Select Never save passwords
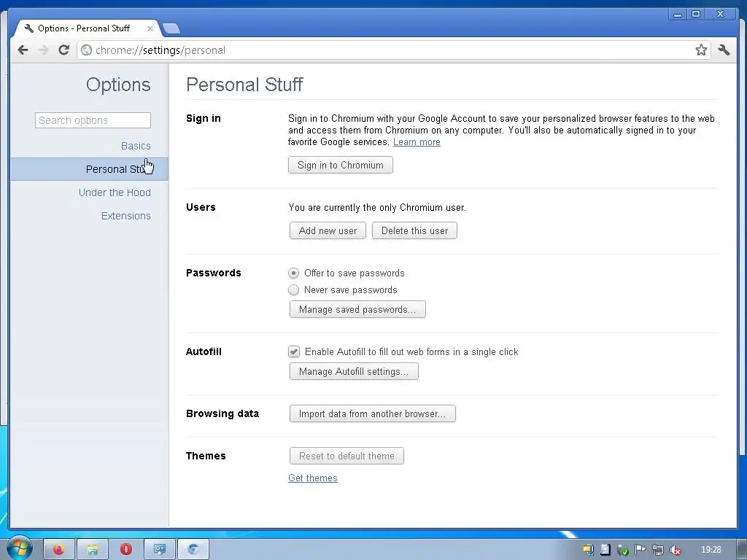Image resolution: width=747 pixels, height=560 pixels. point(293,289)
